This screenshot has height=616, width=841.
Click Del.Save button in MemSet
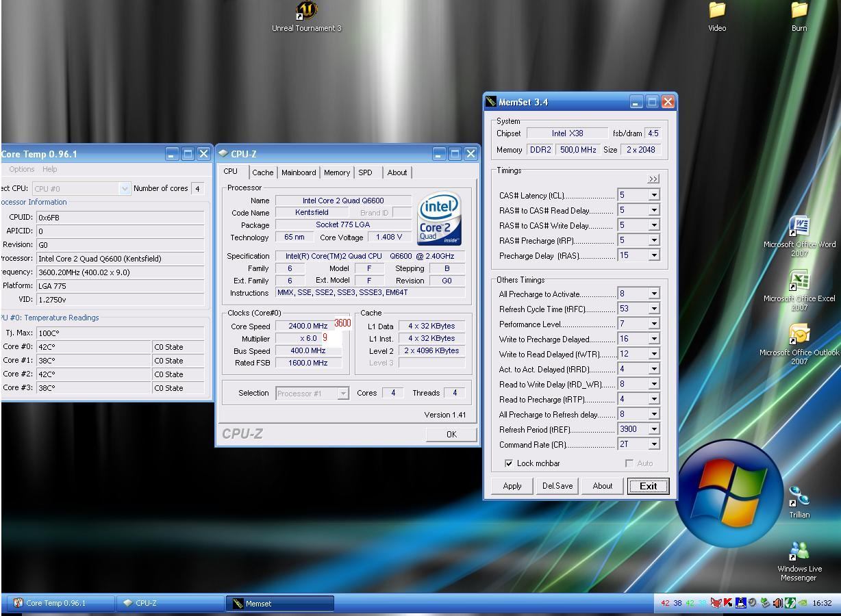point(557,486)
